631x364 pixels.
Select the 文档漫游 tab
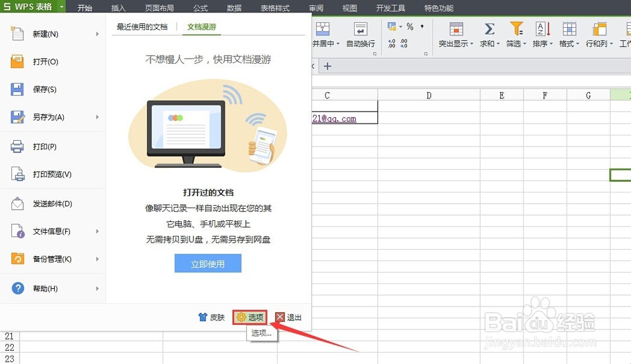(202, 27)
